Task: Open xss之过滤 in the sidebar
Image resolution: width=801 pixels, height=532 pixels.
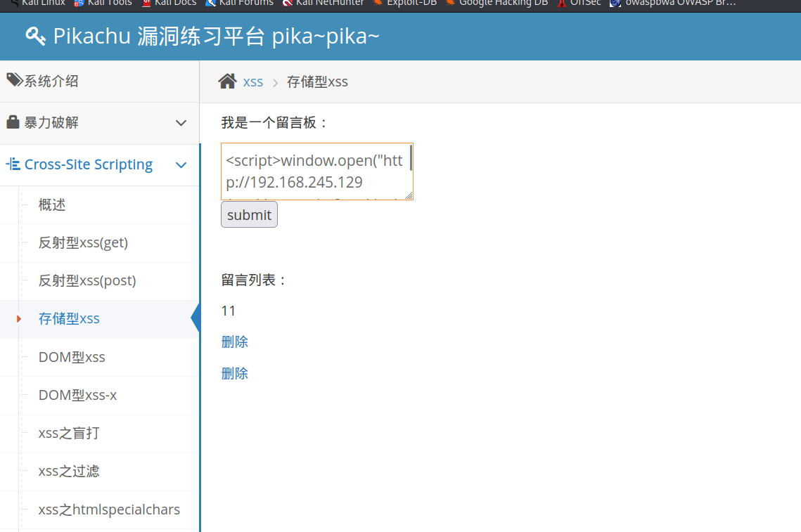Action: 69,471
